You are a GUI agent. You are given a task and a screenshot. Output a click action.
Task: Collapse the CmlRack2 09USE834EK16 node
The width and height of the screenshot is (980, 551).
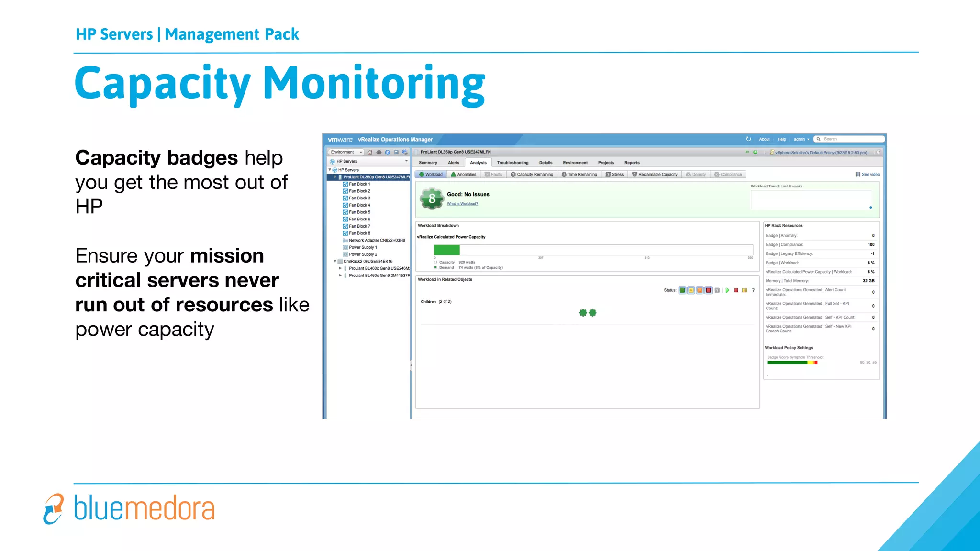pos(335,261)
